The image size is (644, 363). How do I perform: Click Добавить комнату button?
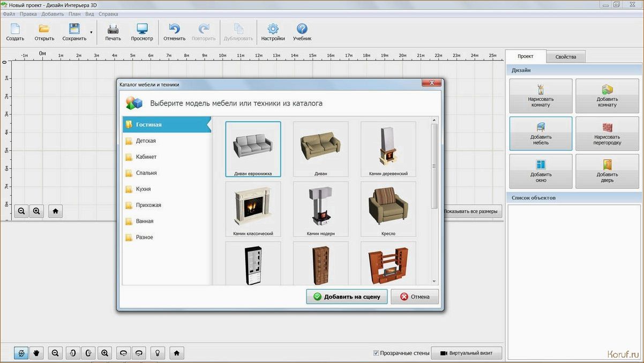[607, 95]
